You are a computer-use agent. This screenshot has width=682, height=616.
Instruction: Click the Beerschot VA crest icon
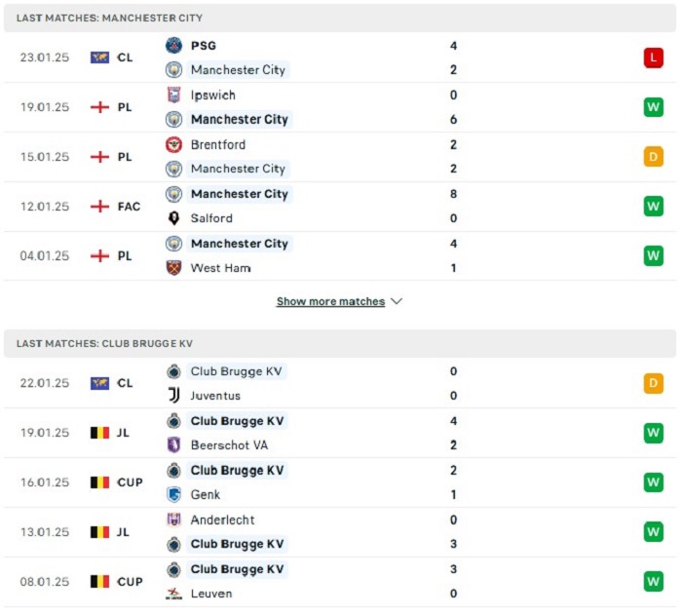point(173,445)
